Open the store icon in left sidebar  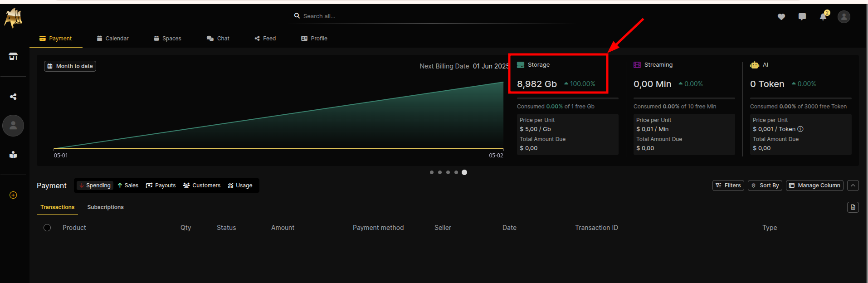[x=13, y=56]
